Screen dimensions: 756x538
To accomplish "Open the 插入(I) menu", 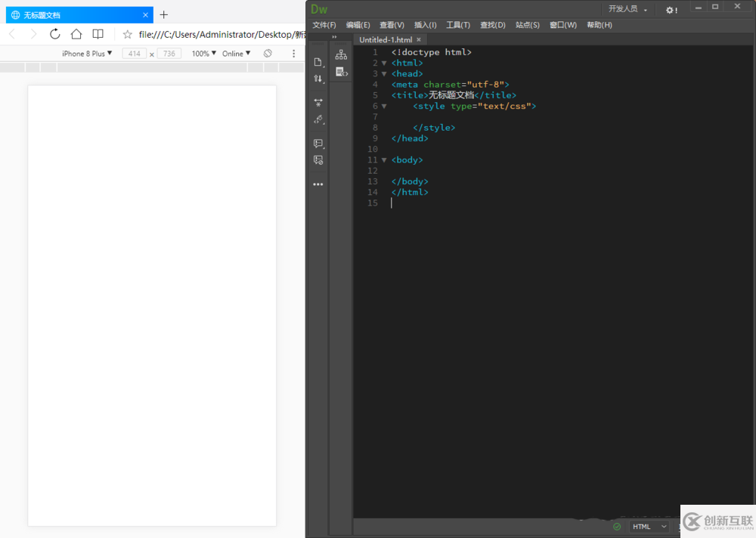I will 425,25.
